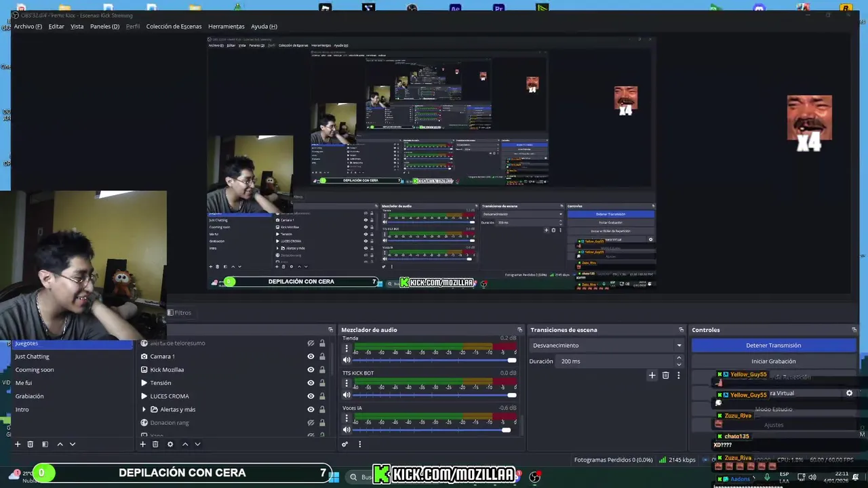Click the Filtros button above sources
This screenshot has width=868, height=488.
pos(180,312)
